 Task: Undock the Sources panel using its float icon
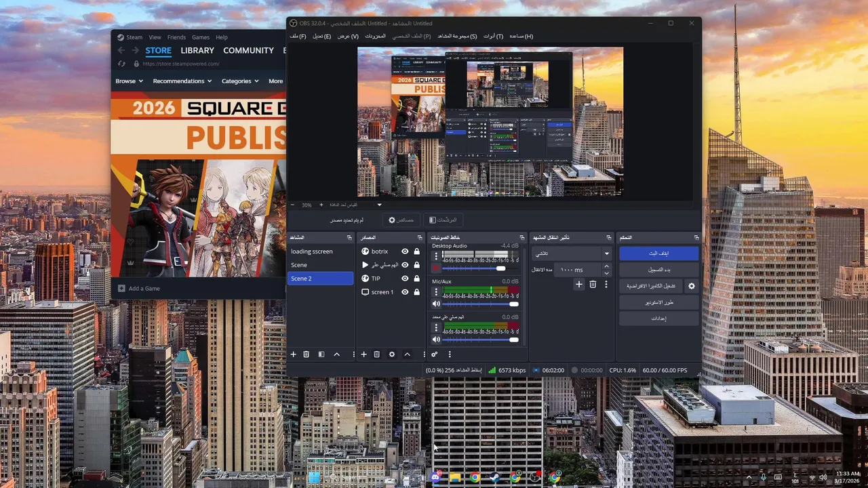(x=419, y=238)
